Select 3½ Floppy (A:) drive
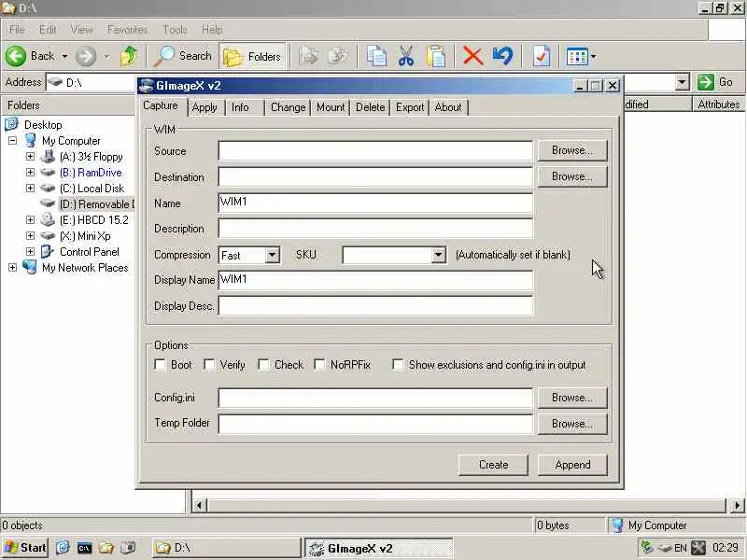 pyautogui.click(x=91, y=157)
